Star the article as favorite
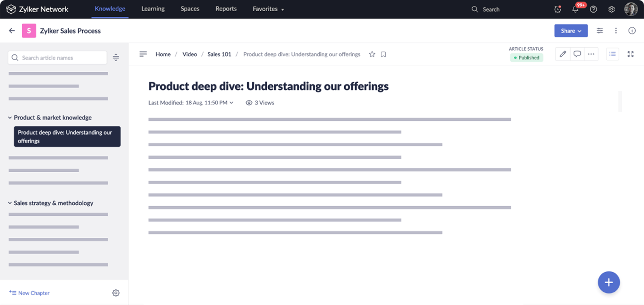Screen dimensions: 644x305 372,54
